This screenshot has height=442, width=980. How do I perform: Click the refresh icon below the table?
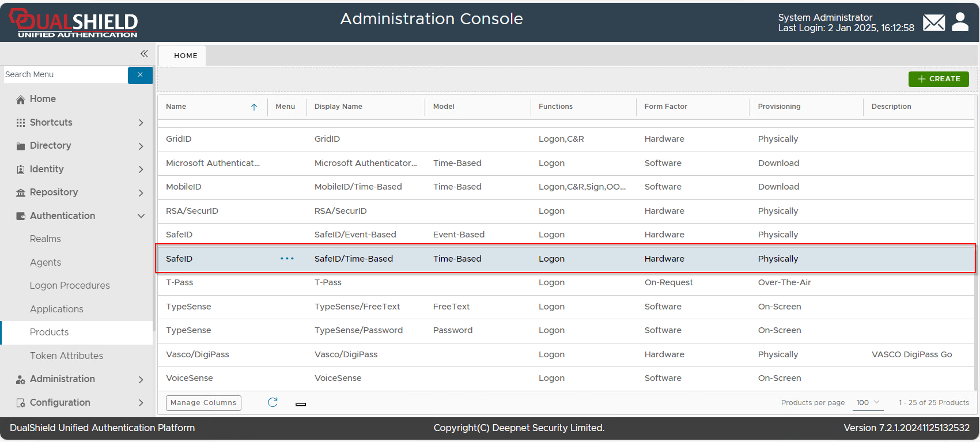273,402
